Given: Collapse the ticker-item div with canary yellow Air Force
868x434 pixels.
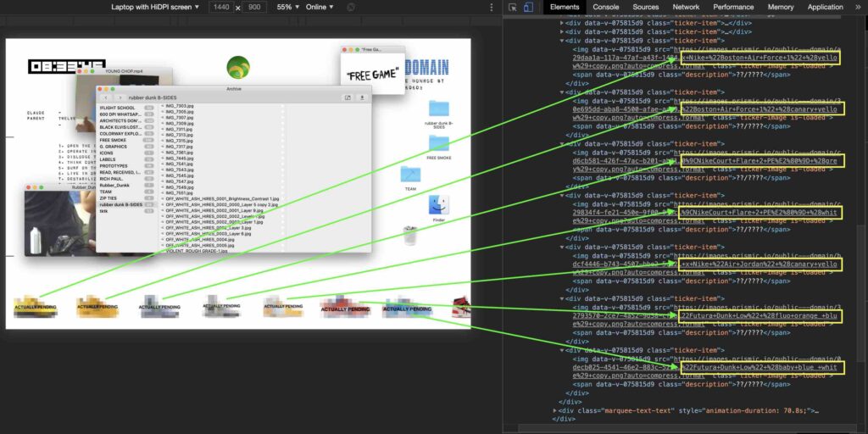Looking at the screenshot, I should click(563, 92).
